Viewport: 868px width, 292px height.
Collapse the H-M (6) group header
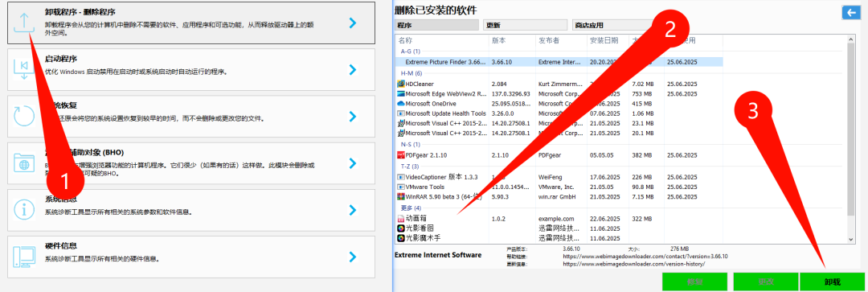[x=411, y=73]
